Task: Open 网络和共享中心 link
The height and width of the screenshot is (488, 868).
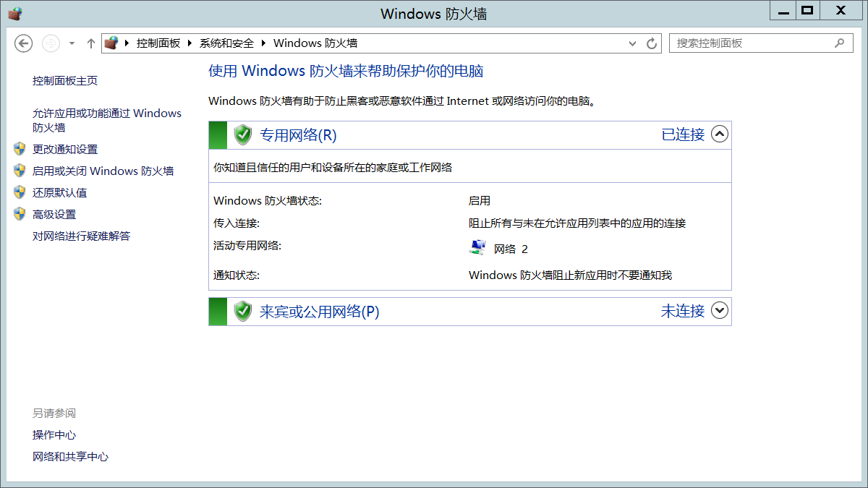Action: coord(70,457)
